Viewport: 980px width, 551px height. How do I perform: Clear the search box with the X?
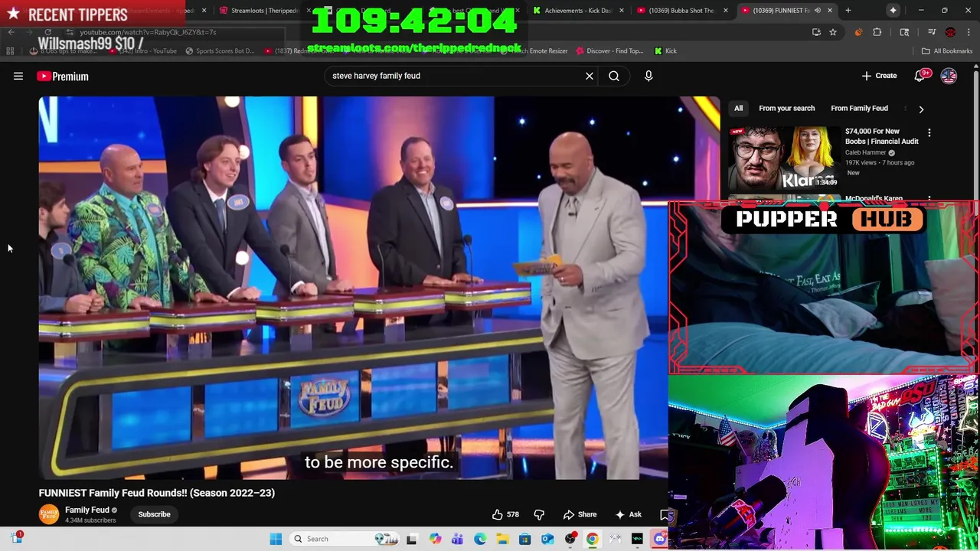[590, 76]
